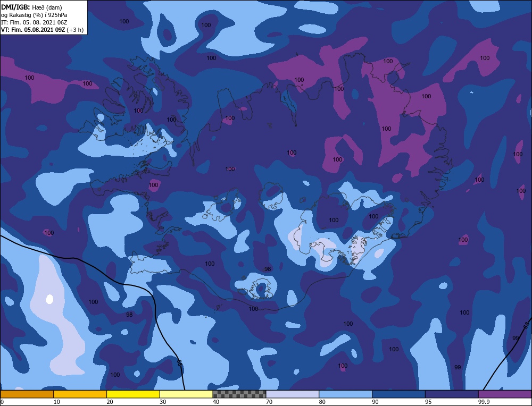Select the pale yellow 30–40 legend swatch
Screen dimensions: 532x406
pyautogui.click(x=186, y=394)
